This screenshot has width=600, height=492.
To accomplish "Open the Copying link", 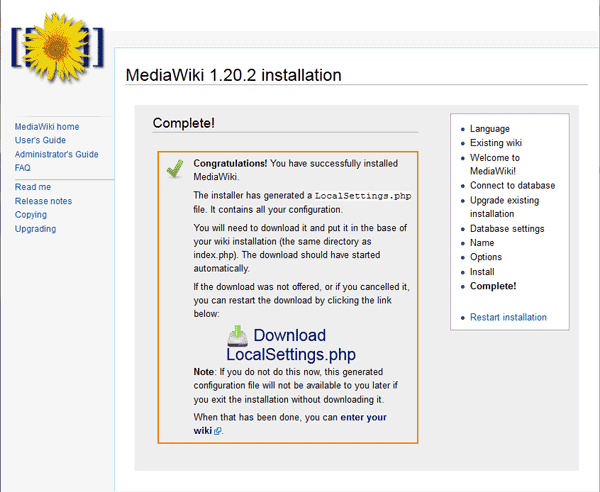I will tap(31, 215).
